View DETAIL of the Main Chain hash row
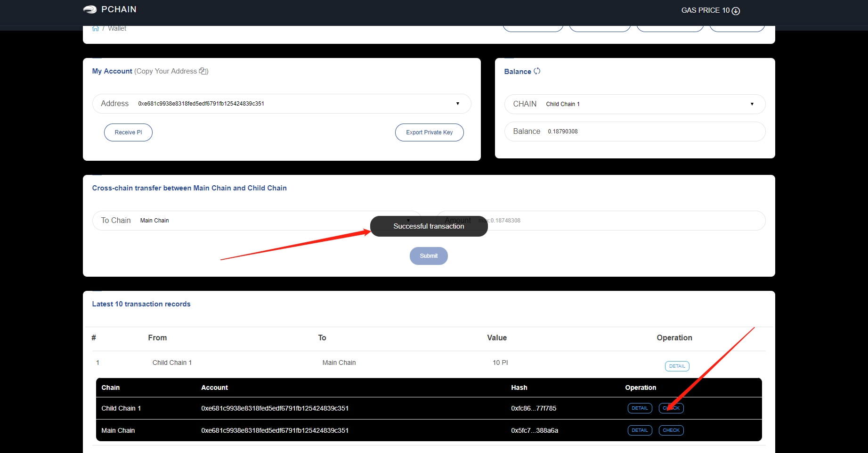Screen dimensions: 868x453 pyautogui.click(x=640, y=430)
